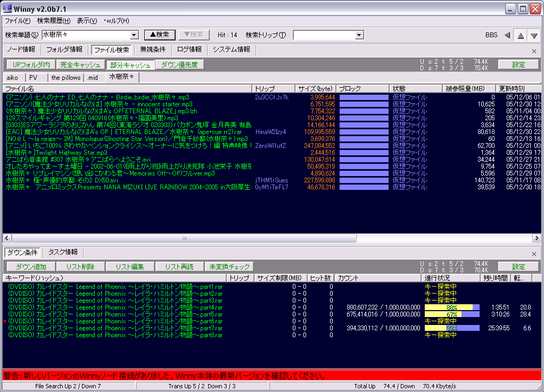This screenshot has height=392, width=544.
Task: Close the upper file search panel
Action: [x=534, y=51]
